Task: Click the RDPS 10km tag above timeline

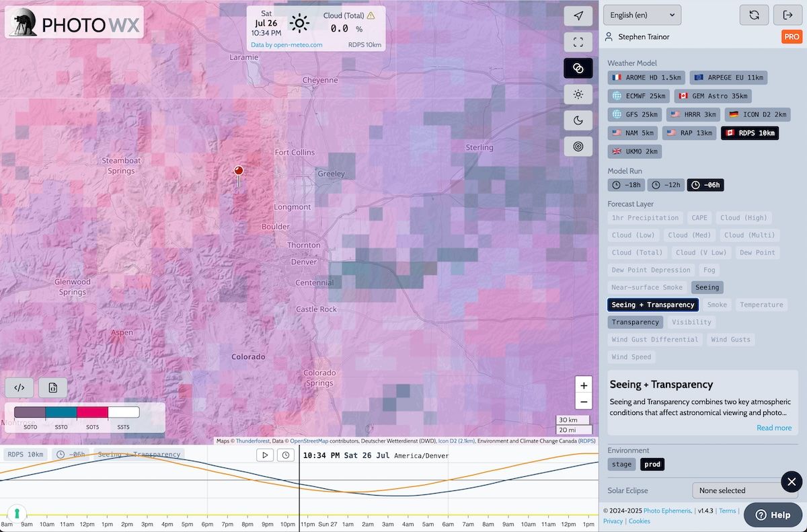Action: pyautogui.click(x=26, y=455)
